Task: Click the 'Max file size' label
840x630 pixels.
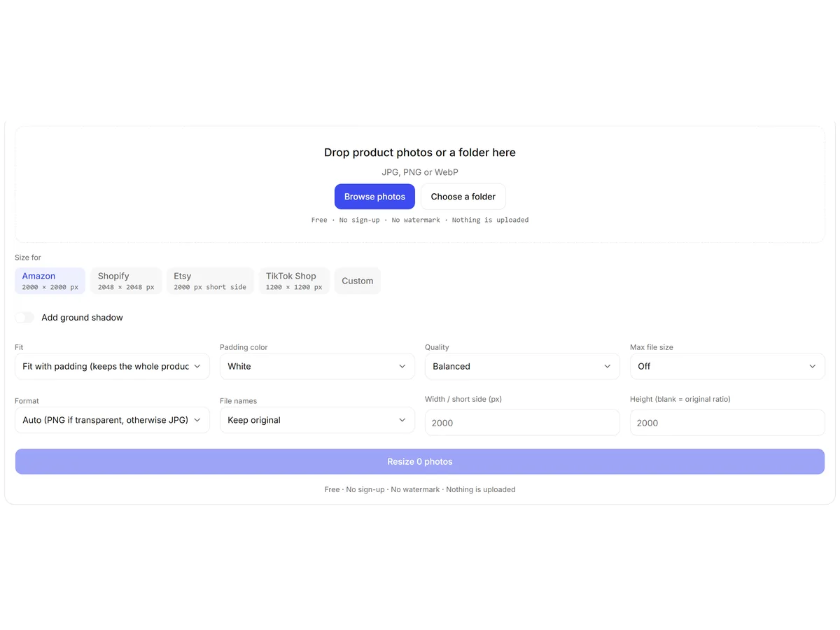Action: click(x=652, y=347)
